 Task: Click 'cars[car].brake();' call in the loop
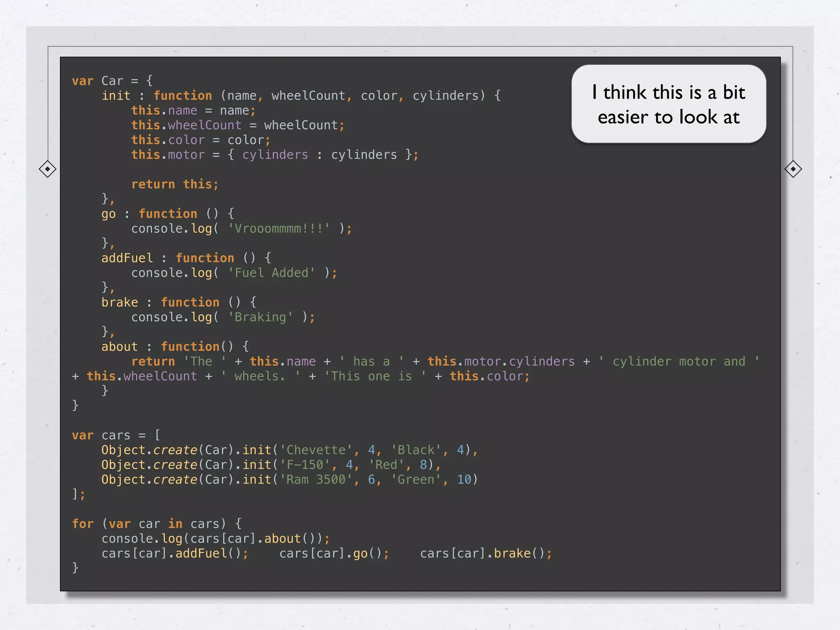coord(486,553)
